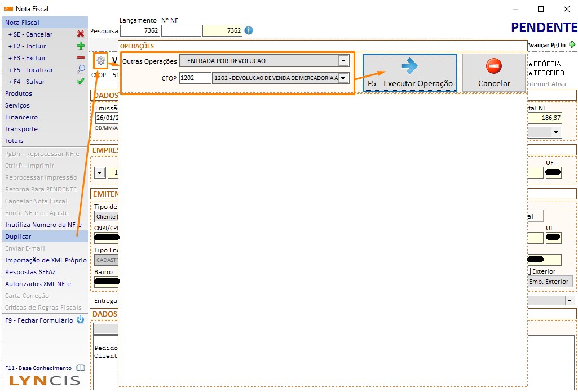Click the gear operations icon

pos(100,61)
